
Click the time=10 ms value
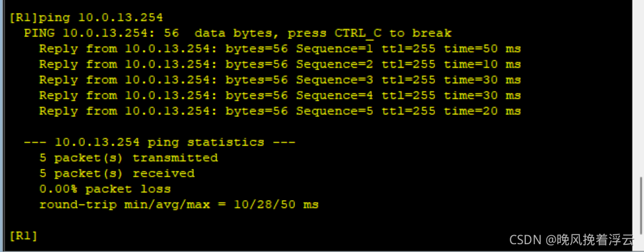(483, 64)
